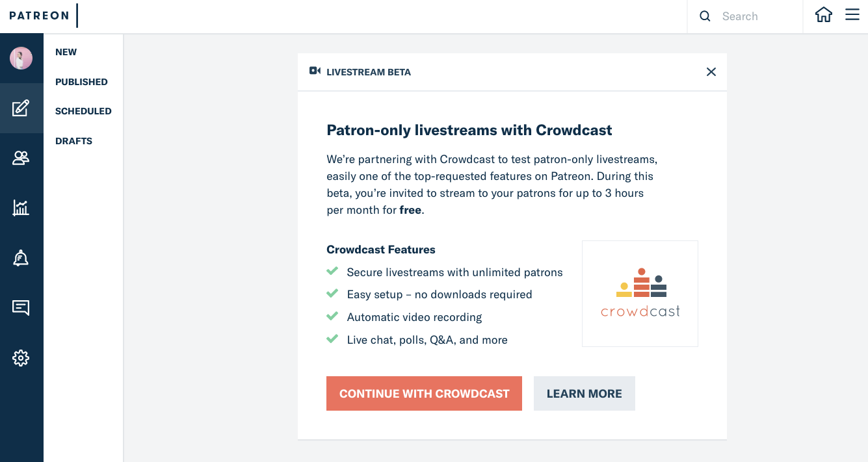Open the Posts pencil icon in sidebar

click(21, 108)
